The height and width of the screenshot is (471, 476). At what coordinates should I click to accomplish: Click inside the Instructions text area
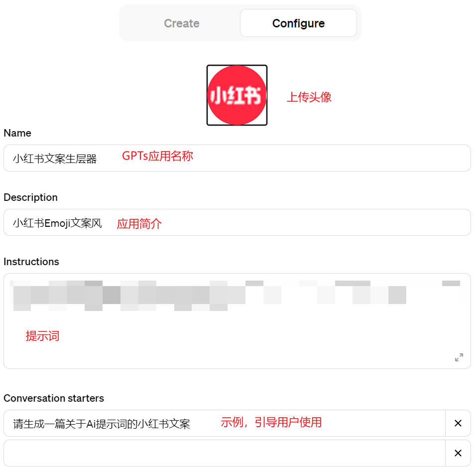pos(237,321)
